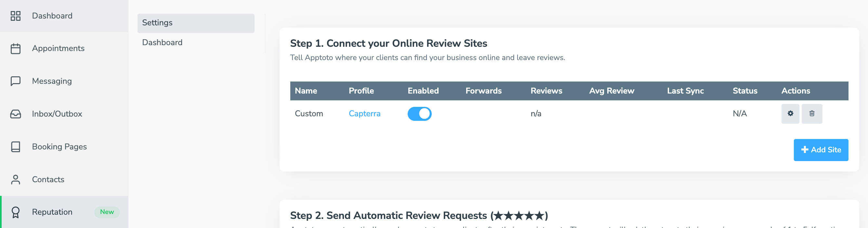The image size is (868, 228).
Task: Click the Reviews column header
Action: click(x=546, y=91)
